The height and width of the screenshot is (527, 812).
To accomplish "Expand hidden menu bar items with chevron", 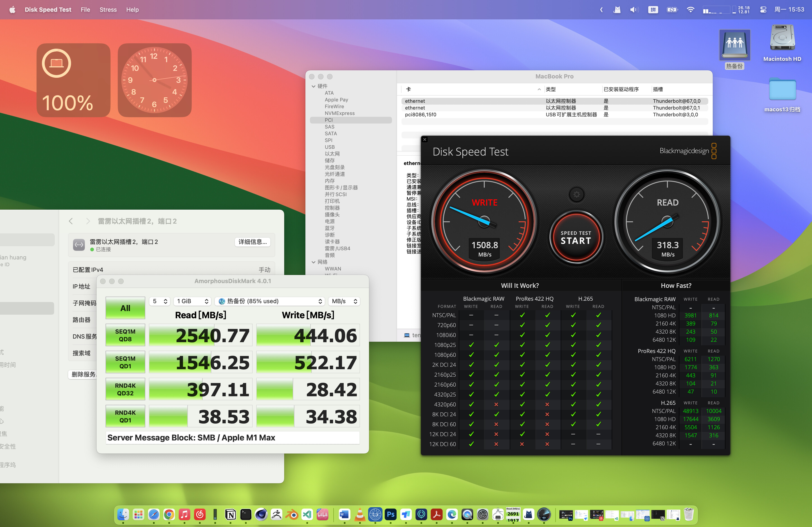I will (x=602, y=9).
